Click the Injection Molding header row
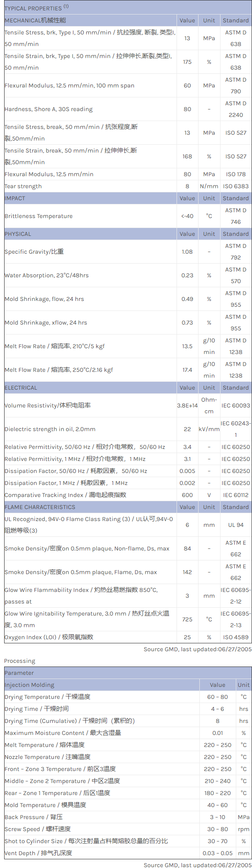The width and height of the screenshot is (252, 868). pyautogui.click(x=29, y=685)
